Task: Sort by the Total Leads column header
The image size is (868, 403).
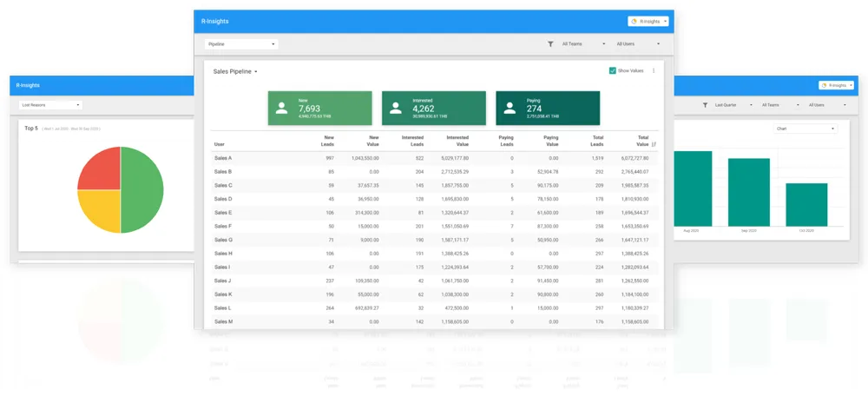Action: click(597, 142)
